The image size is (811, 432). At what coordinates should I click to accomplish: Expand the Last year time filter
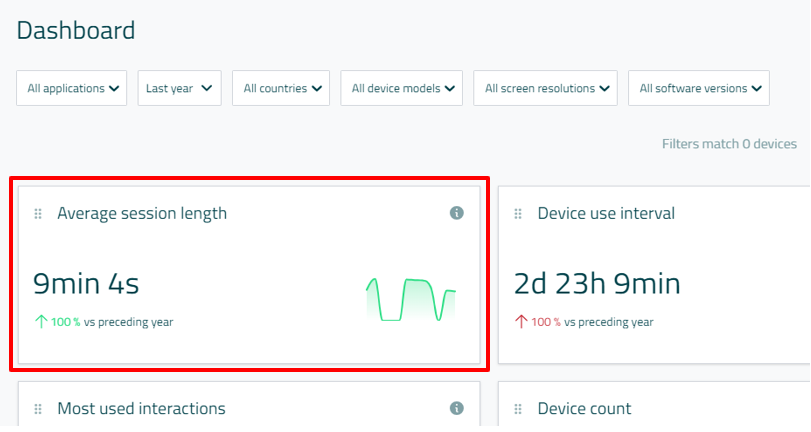[x=179, y=88]
